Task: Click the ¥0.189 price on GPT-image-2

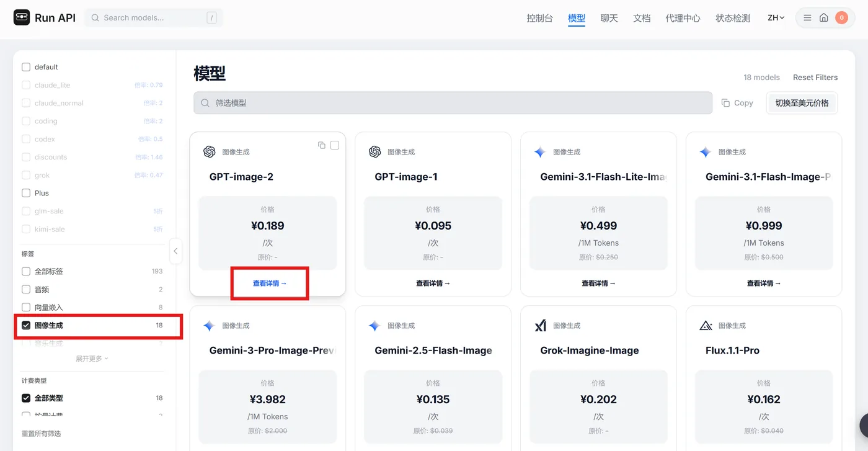Action: 268,226
